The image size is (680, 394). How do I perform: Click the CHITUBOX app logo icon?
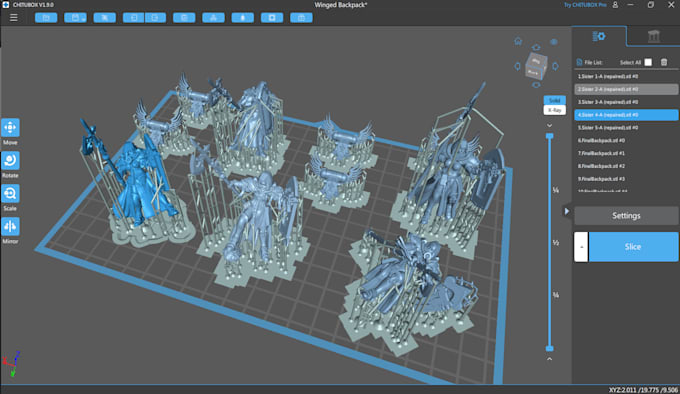pyautogui.click(x=6, y=5)
